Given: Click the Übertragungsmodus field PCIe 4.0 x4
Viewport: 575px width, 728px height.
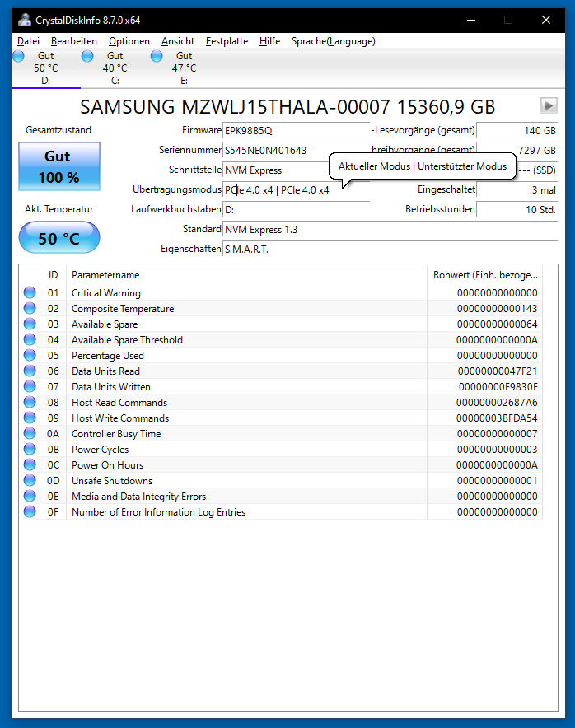Looking at the screenshot, I should [x=296, y=190].
